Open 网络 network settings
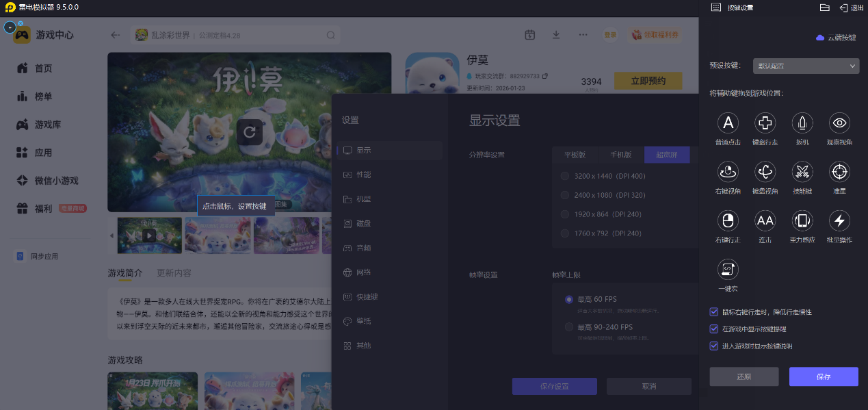 point(389,272)
